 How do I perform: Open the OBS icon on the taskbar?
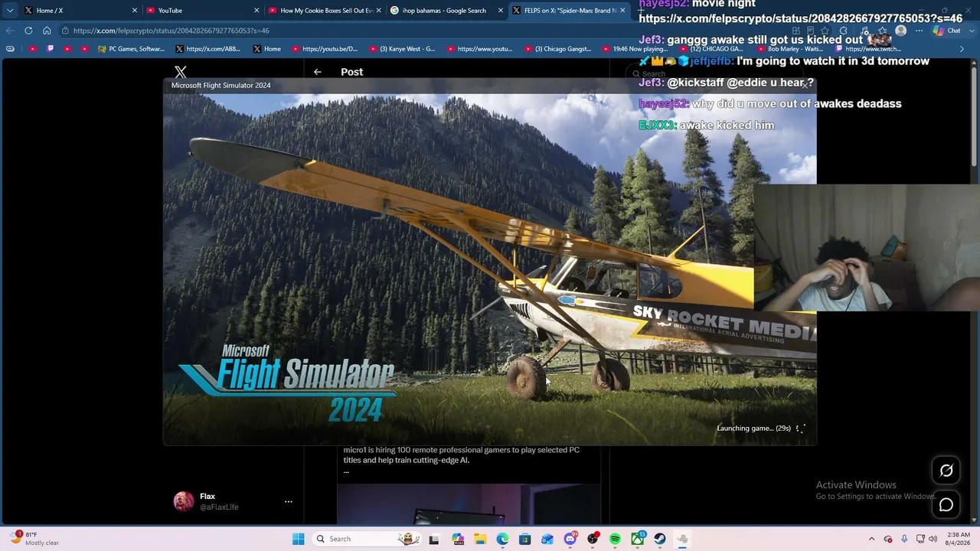click(593, 539)
